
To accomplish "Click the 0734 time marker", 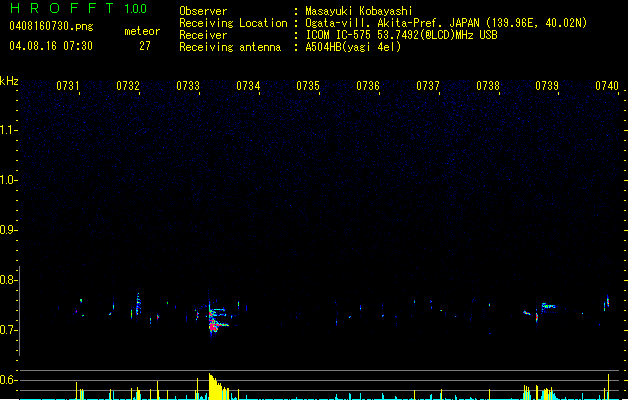I will (248, 86).
